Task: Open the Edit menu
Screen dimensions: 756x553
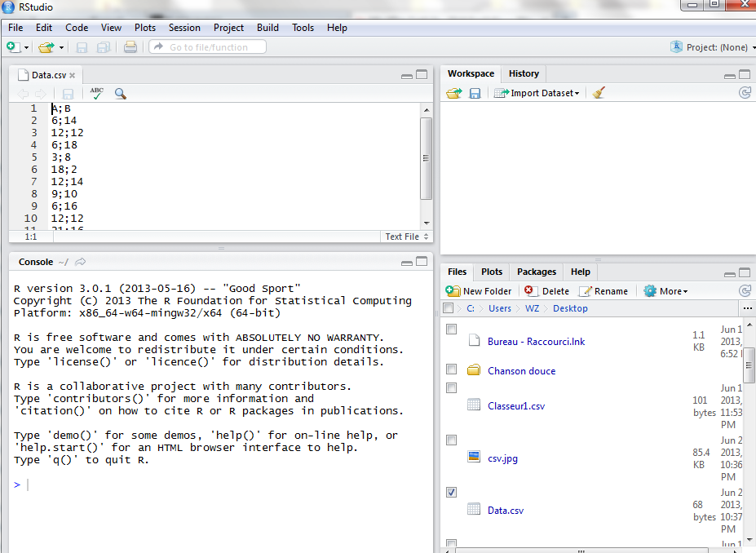Action: point(44,28)
